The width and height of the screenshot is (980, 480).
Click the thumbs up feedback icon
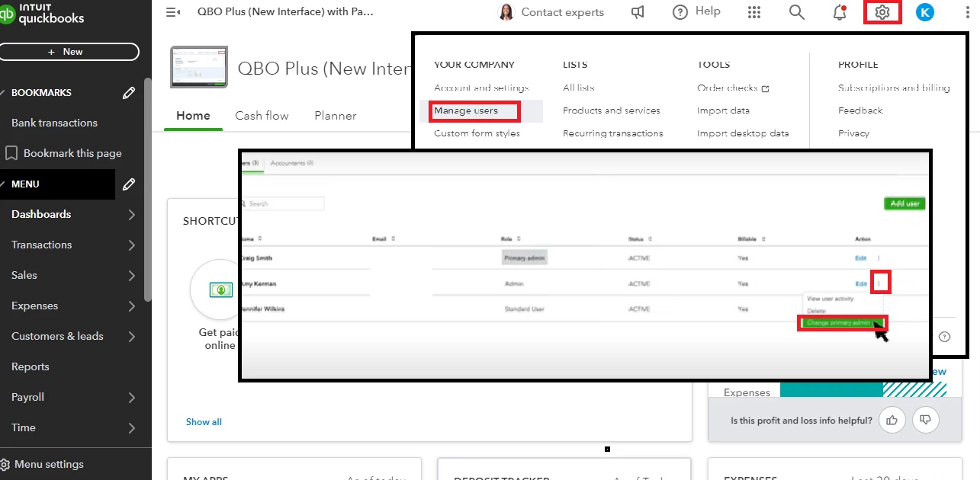[x=892, y=420]
